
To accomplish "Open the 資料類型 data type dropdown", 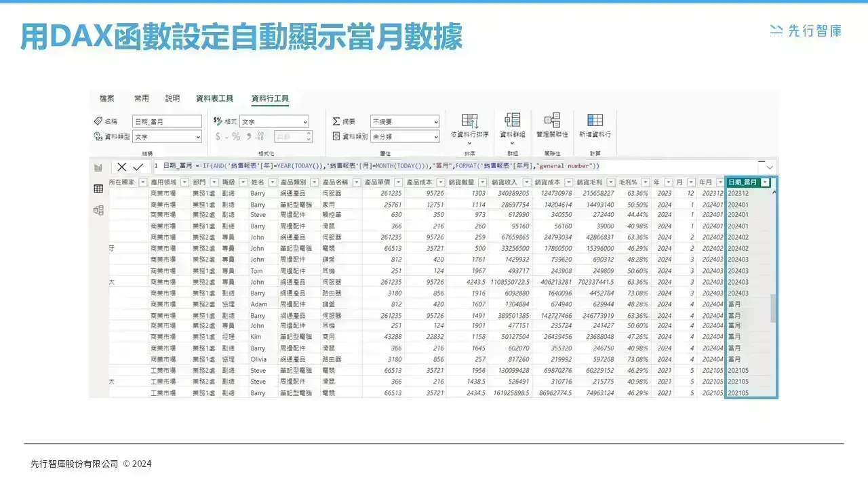I will click(167, 136).
